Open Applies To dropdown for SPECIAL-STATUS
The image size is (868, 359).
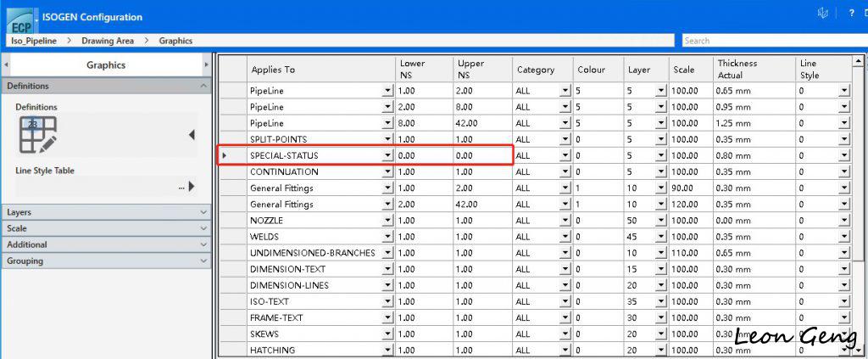[x=387, y=156]
